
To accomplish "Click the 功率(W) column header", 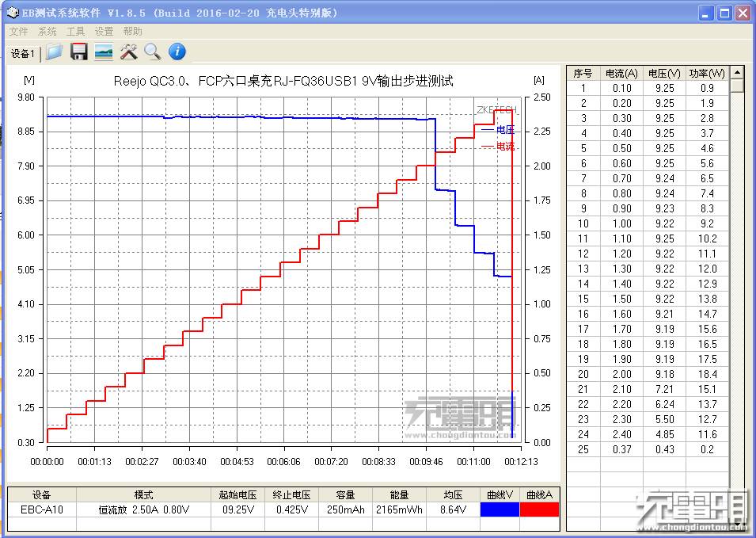I will (x=707, y=74).
